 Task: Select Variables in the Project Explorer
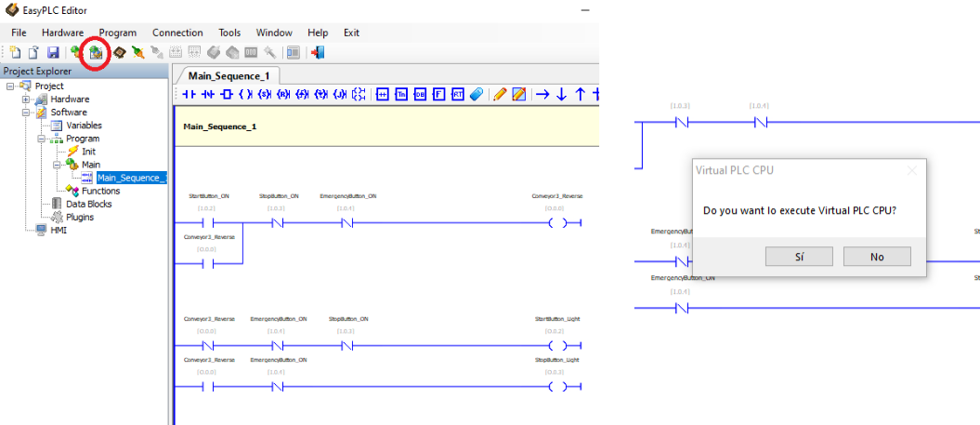point(84,126)
